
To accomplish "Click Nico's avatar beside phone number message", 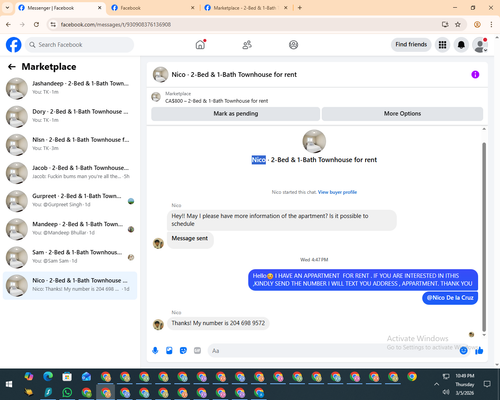I will [x=158, y=324].
